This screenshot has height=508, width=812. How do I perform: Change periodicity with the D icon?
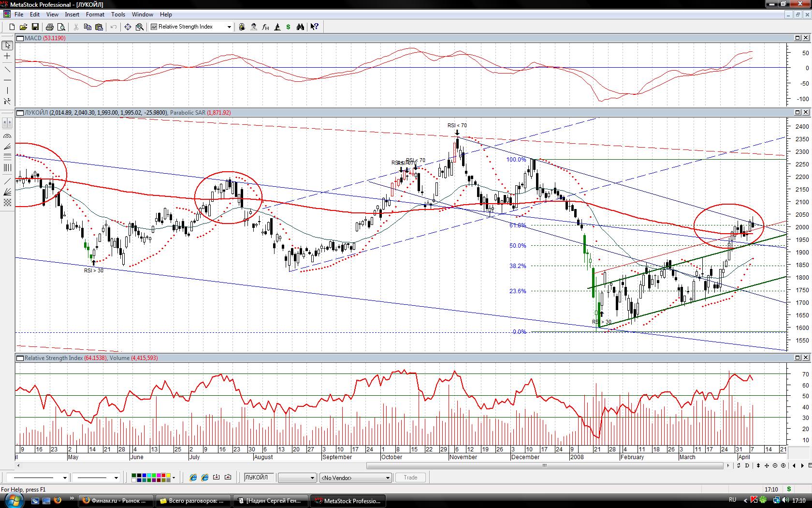(747, 465)
